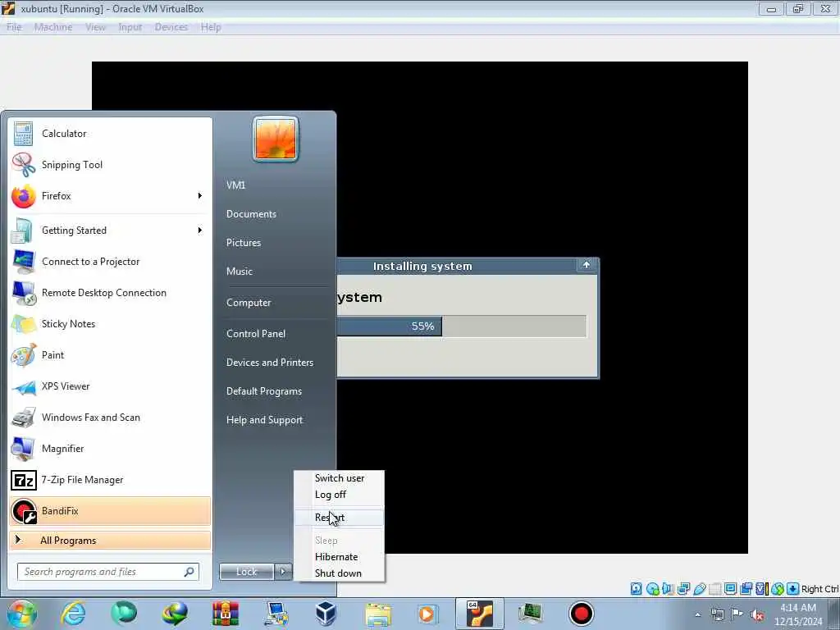
Task: Launch Remote Desktop Connection
Action: [110, 293]
